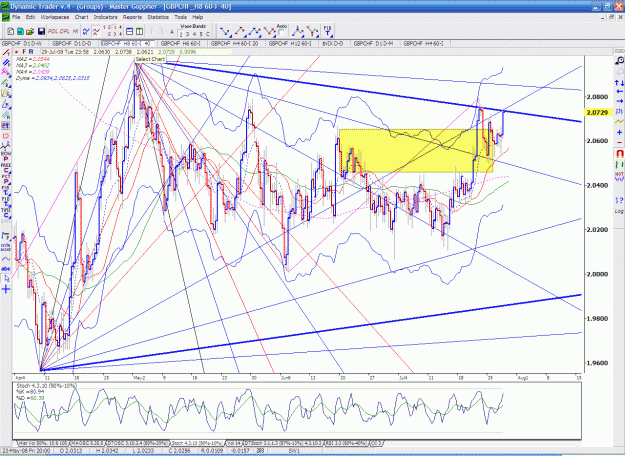This screenshot has width=625, height=456.
Task: Click the R button above chart
Action: [31, 52]
